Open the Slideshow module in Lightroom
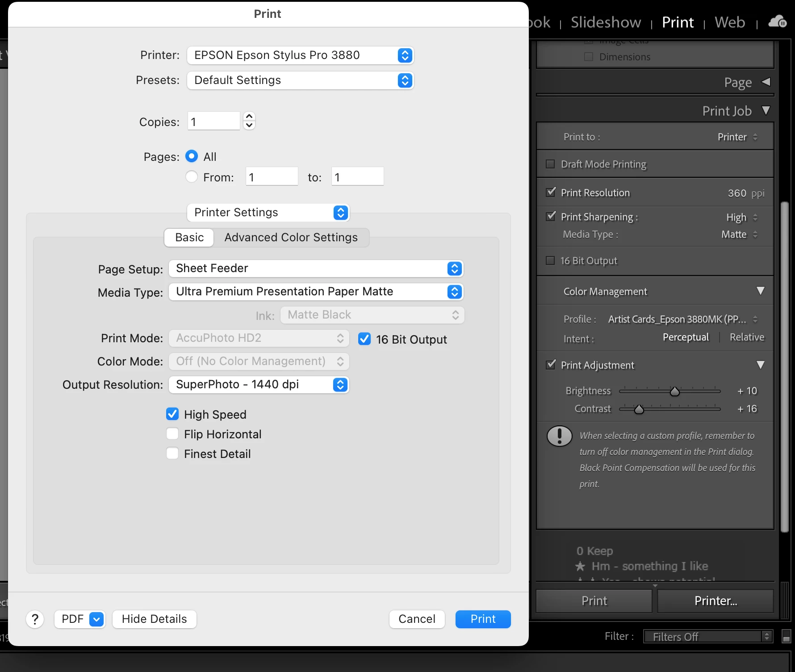Screen dimensions: 795x672 (x=606, y=22)
